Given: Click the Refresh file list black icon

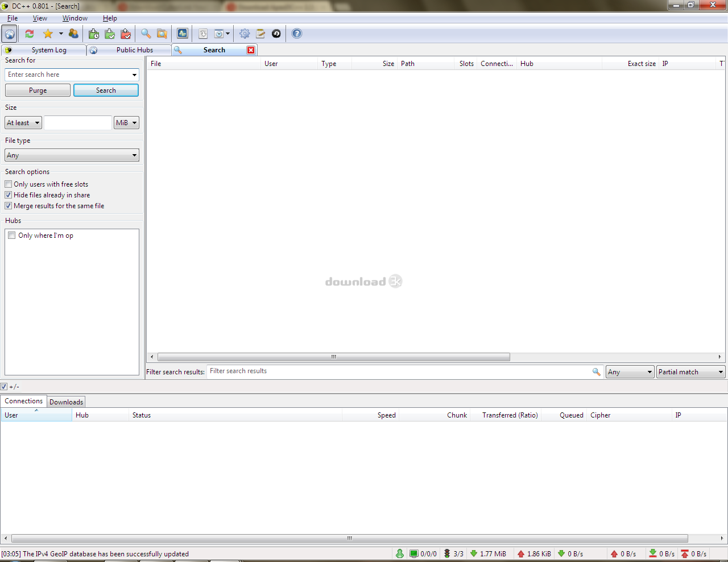Looking at the screenshot, I should pos(276,34).
